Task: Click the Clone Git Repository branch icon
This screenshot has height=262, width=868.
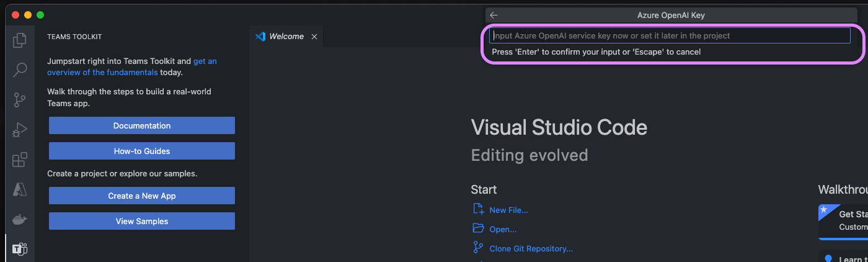Action: [x=478, y=248]
